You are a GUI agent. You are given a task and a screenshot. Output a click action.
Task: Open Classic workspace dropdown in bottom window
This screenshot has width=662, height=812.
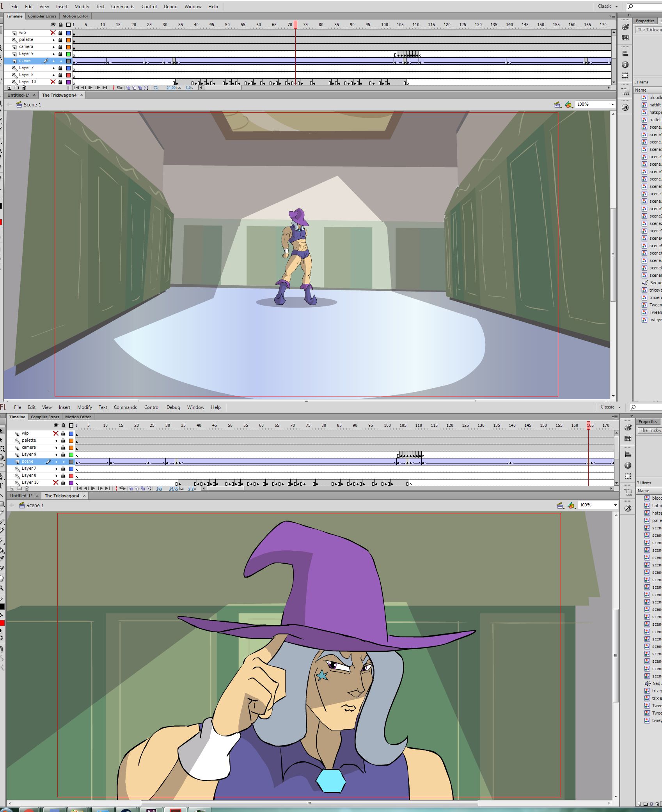click(611, 407)
